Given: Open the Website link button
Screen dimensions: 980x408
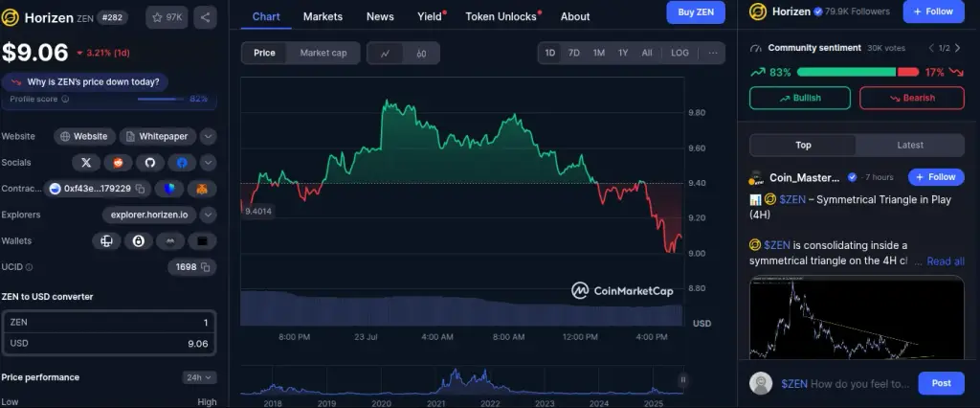Looking at the screenshot, I should click(84, 136).
